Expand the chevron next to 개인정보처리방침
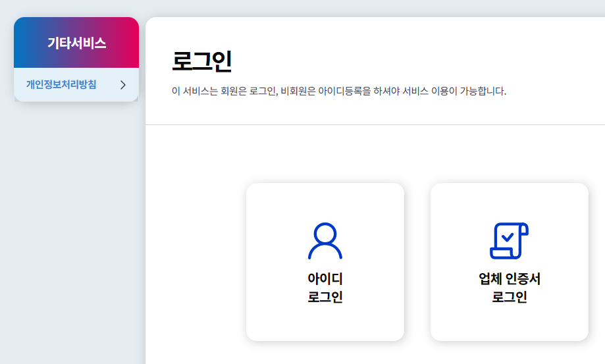The height and width of the screenshot is (364, 605). pyautogui.click(x=122, y=85)
